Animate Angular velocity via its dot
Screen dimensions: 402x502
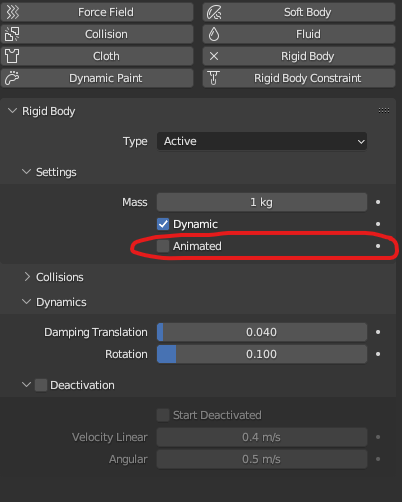(378, 459)
